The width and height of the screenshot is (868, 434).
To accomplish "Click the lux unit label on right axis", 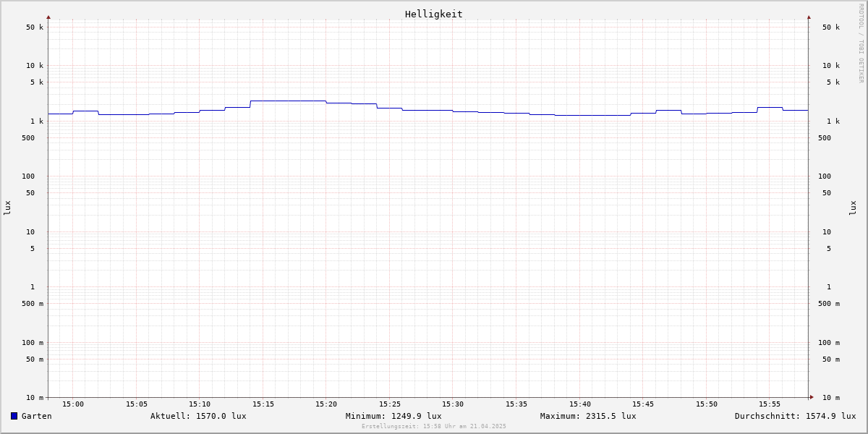I will 853,208.
